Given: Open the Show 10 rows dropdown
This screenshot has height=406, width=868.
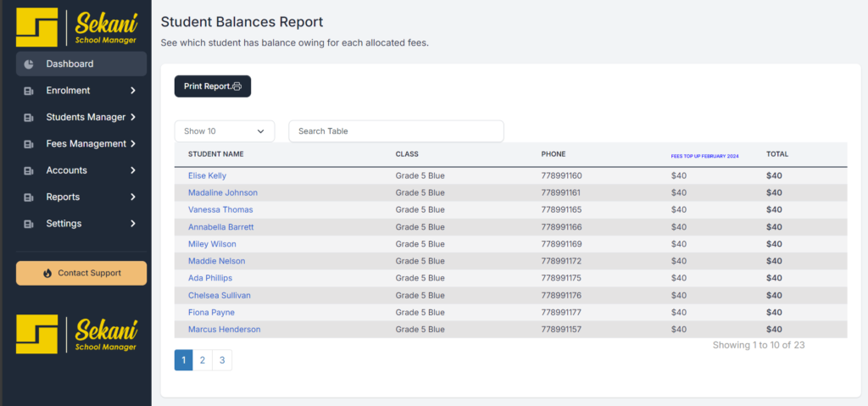Looking at the screenshot, I should (x=225, y=131).
